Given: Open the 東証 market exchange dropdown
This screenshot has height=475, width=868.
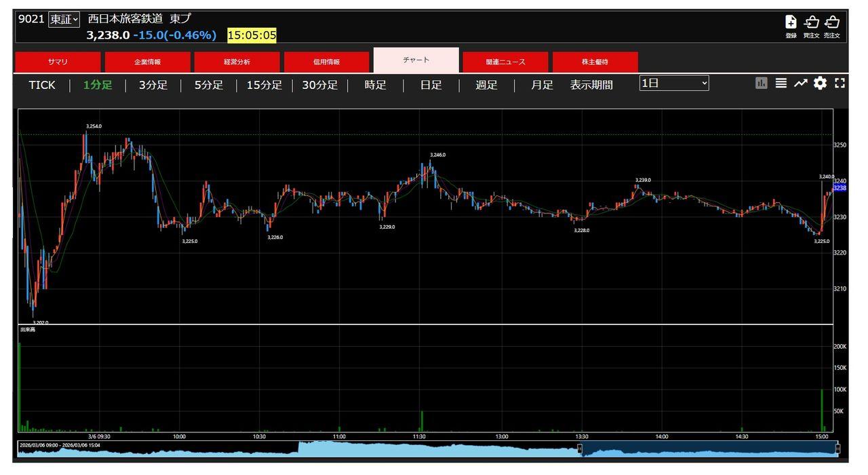Looking at the screenshot, I should [64, 20].
